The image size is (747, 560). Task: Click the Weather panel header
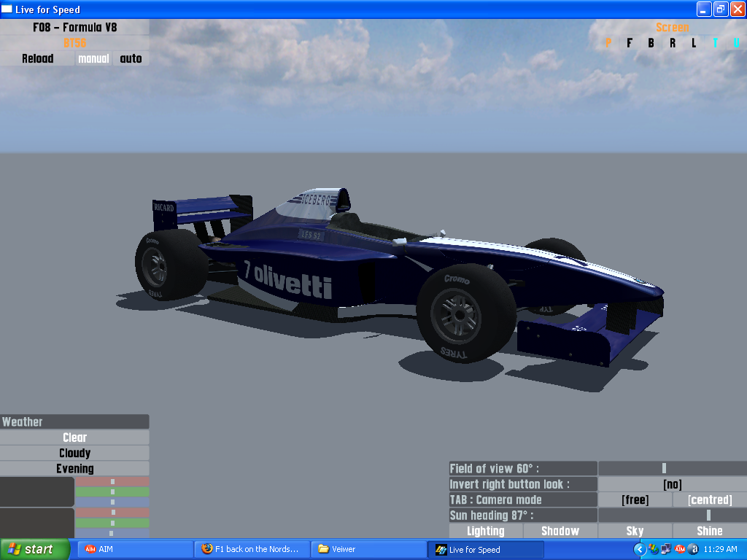tap(75, 421)
